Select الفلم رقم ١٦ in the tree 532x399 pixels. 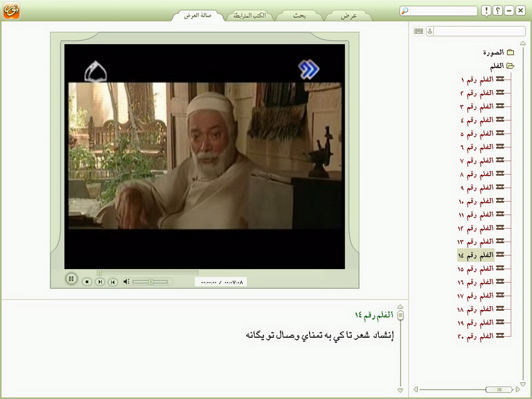[476, 282]
